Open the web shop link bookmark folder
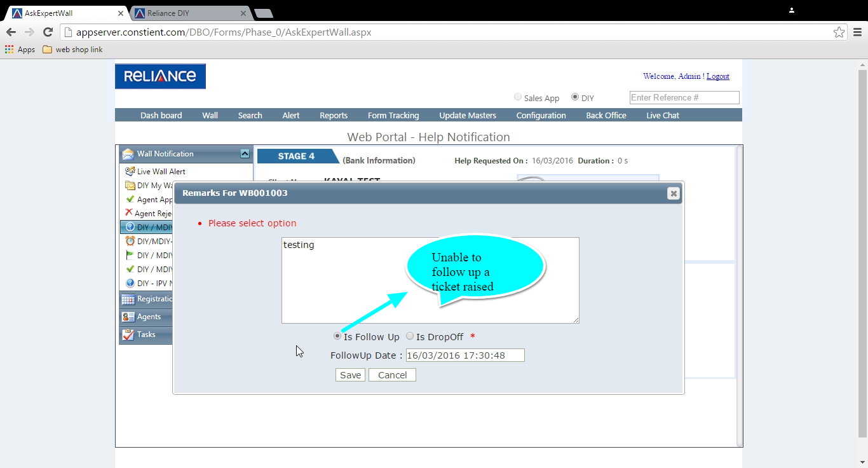 coord(72,50)
